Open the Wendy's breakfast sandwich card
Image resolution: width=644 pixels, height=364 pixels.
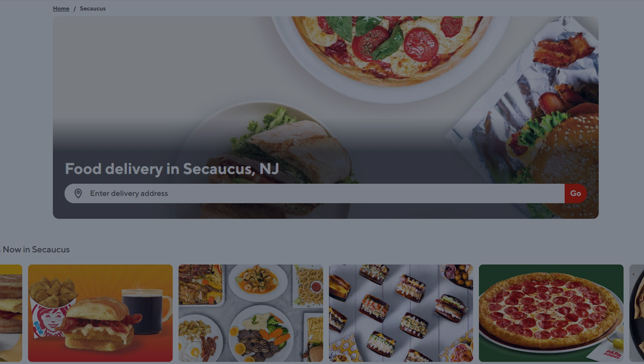100,313
